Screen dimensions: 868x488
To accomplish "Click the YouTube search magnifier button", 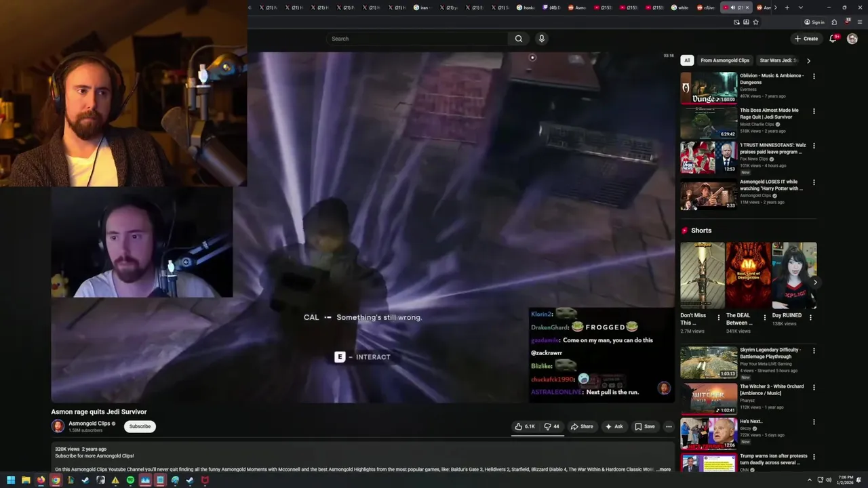I will click(519, 39).
